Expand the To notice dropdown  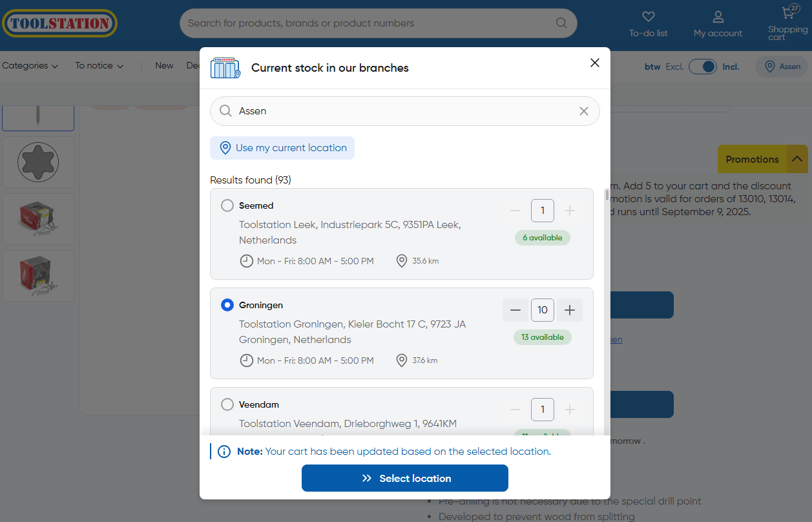(x=99, y=66)
